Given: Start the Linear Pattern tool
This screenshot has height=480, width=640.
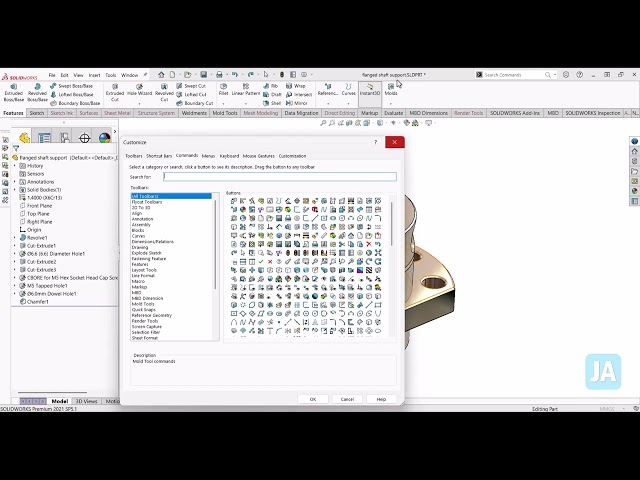Looking at the screenshot, I should click(x=246, y=90).
